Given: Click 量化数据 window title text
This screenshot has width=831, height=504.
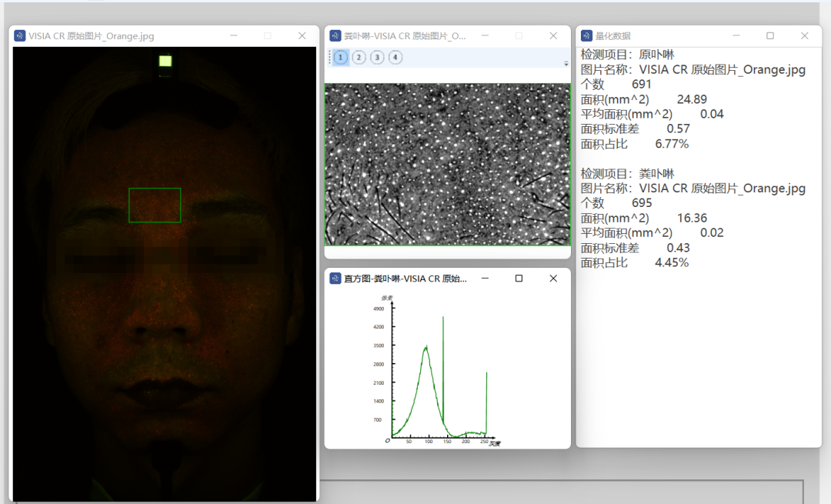Looking at the screenshot, I should pos(612,36).
